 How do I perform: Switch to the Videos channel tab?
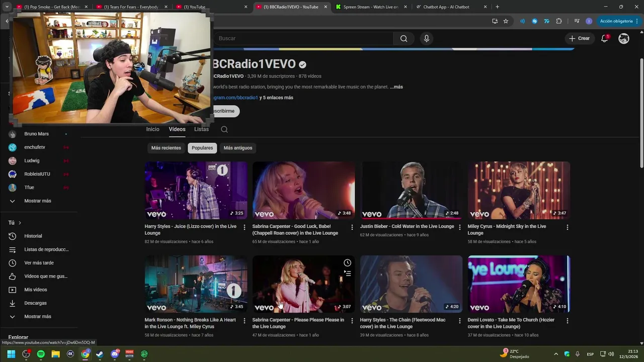177,129
